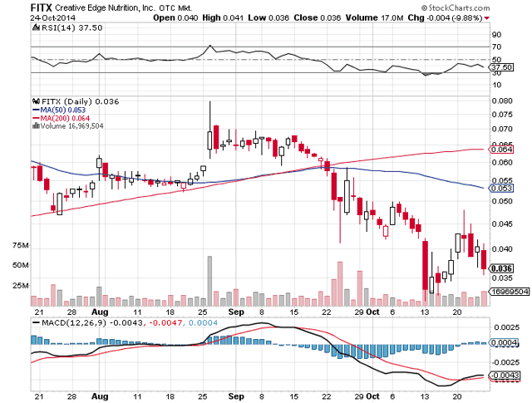Click the 10 label on the RSI axis
Screen dimensions: 532x403
click(x=496, y=85)
